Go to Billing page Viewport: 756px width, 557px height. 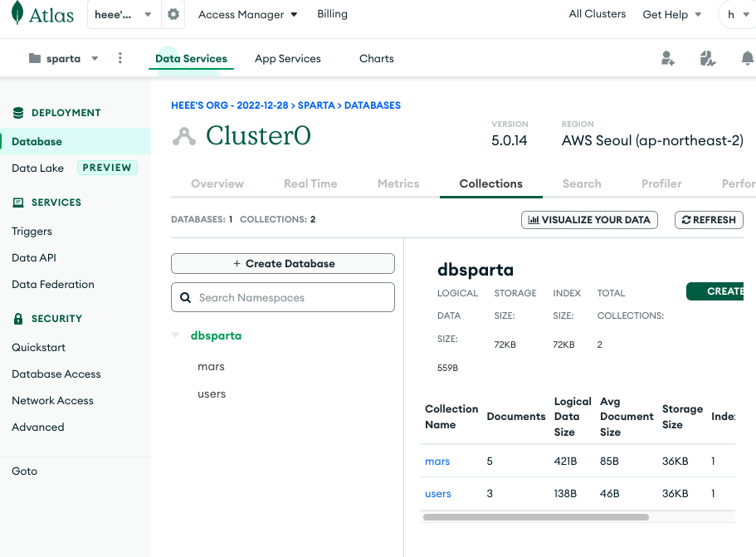click(x=332, y=14)
